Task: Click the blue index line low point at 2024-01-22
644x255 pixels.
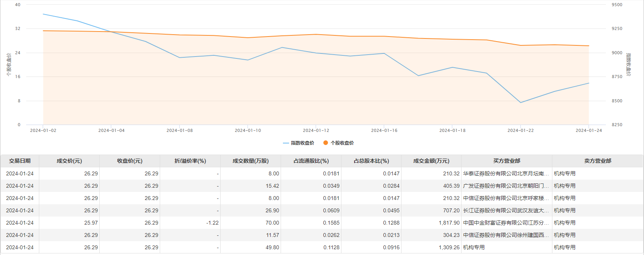Action: (521, 103)
